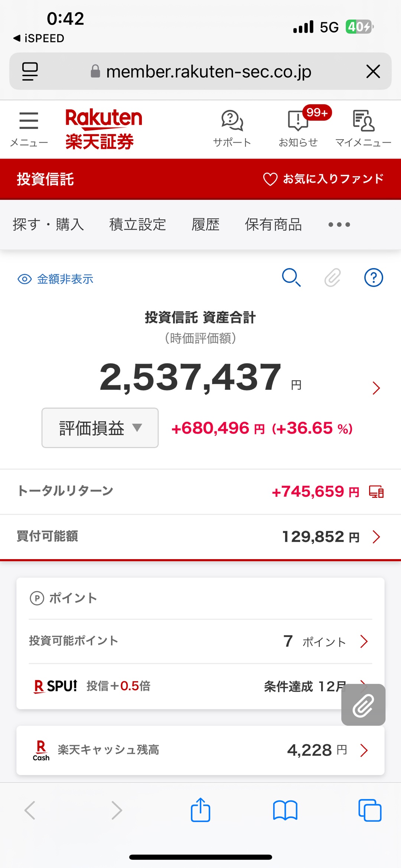Open 楽天キャッシュ残高 row
401x868 pixels.
click(200, 750)
